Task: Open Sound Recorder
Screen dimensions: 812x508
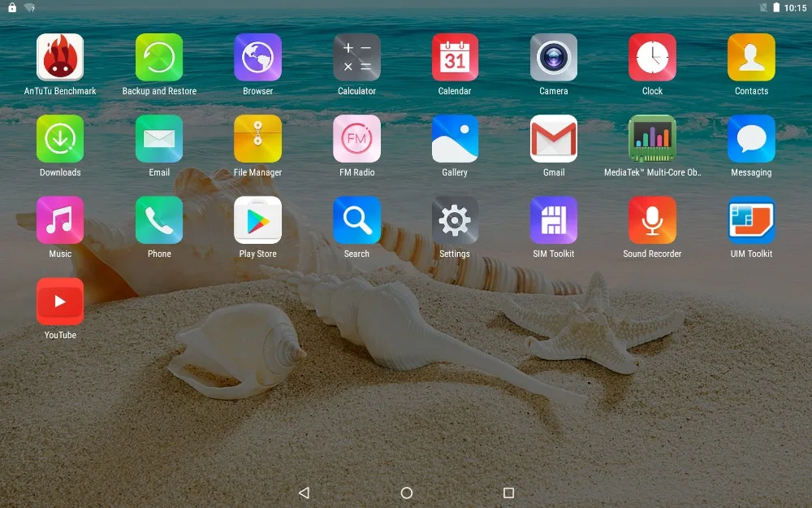Action: tap(653, 220)
